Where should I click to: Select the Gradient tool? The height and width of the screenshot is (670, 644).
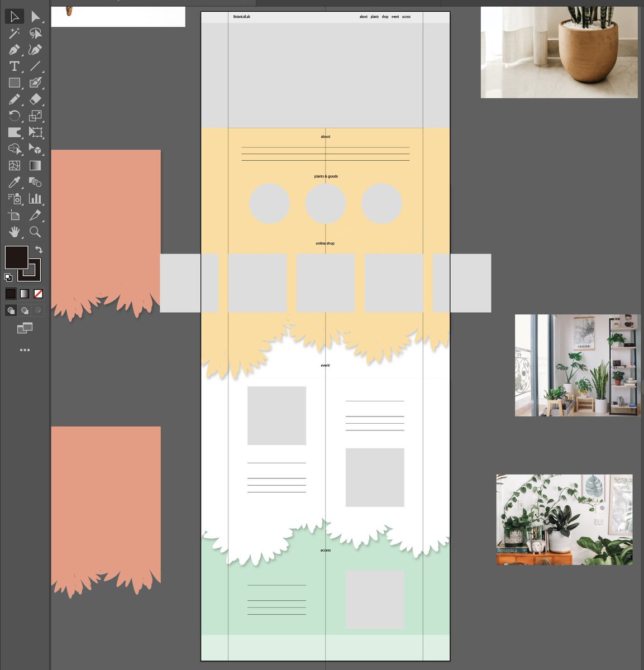click(x=35, y=165)
